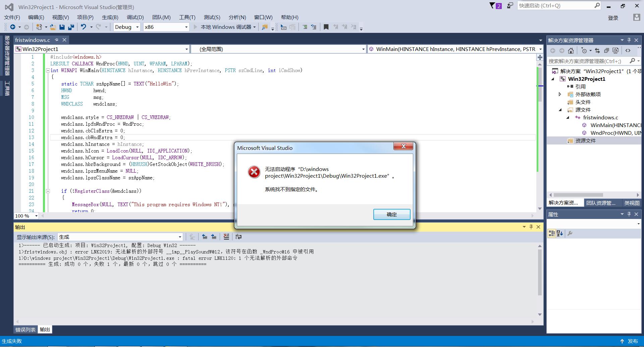
Task: Open the WinMain member dropdown
Action: coord(455,49)
